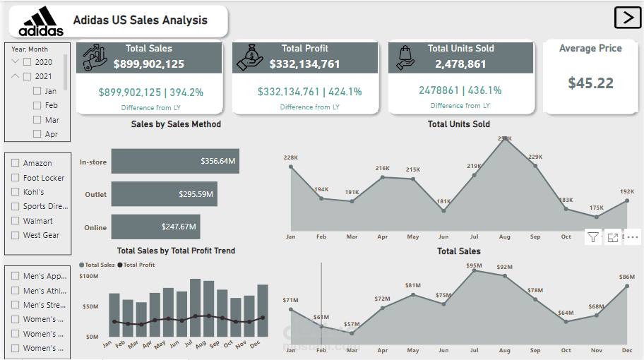Expand the 2020 year node
Image resolution: width=644 pixels, height=360 pixels.
pos(16,61)
